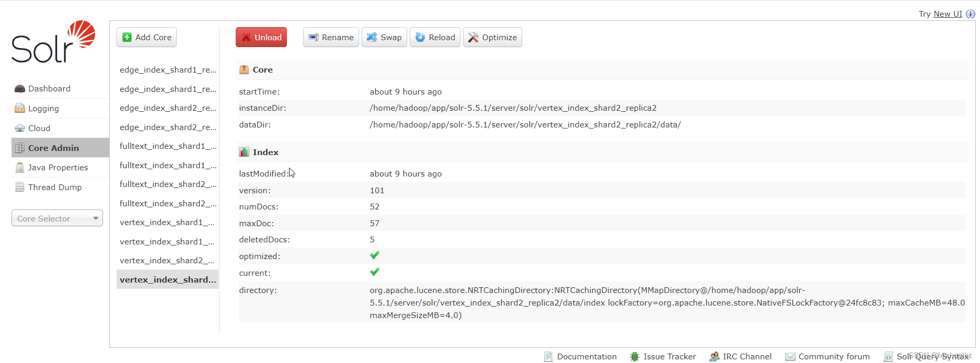Select the vertex_index_shard2_... core above highlighted
This screenshot has height=363, width=980.
tap(168, 261)
